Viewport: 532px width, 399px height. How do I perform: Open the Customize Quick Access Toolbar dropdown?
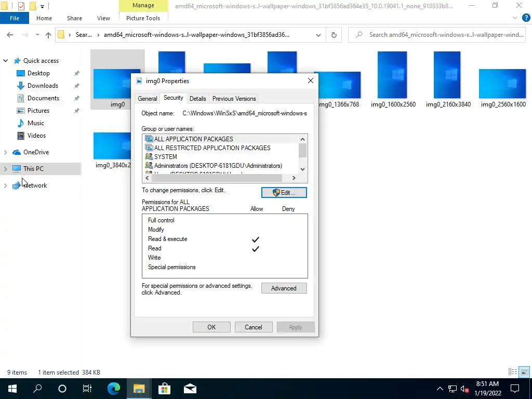42,6
